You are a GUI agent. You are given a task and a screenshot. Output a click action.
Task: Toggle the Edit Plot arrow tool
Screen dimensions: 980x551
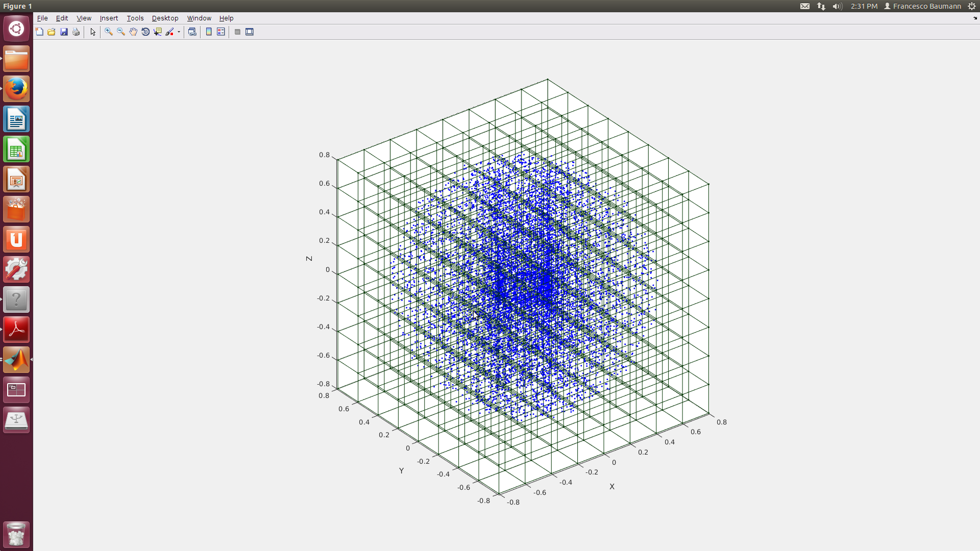pyautogui.click(x=93, y=32)
